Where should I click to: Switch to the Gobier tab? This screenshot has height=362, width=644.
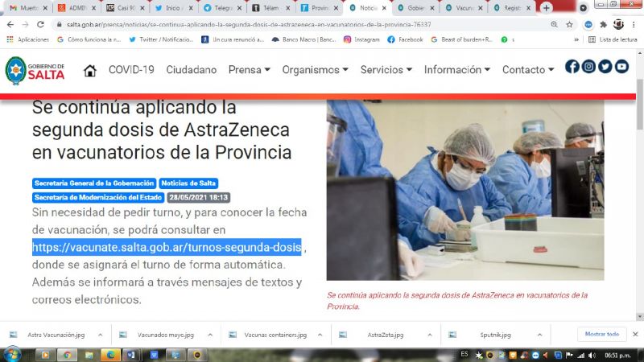click(414, 8)
